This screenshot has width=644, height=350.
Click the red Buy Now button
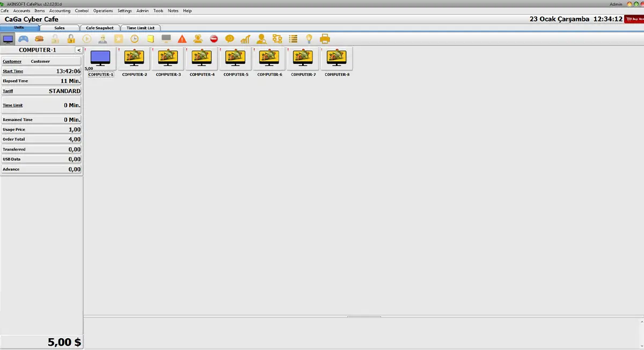pyautogui.click(x=634, y=19)
